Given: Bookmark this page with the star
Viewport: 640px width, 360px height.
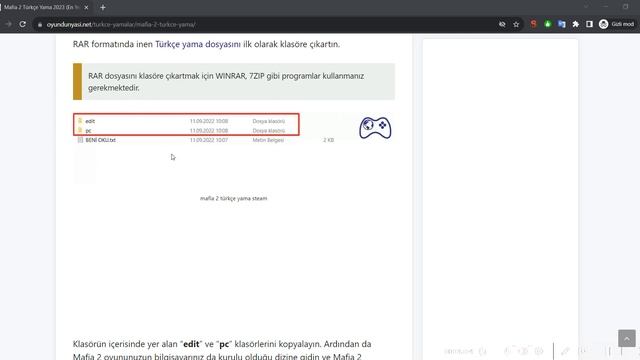Looking at the screenshot, I should [516, 24].
